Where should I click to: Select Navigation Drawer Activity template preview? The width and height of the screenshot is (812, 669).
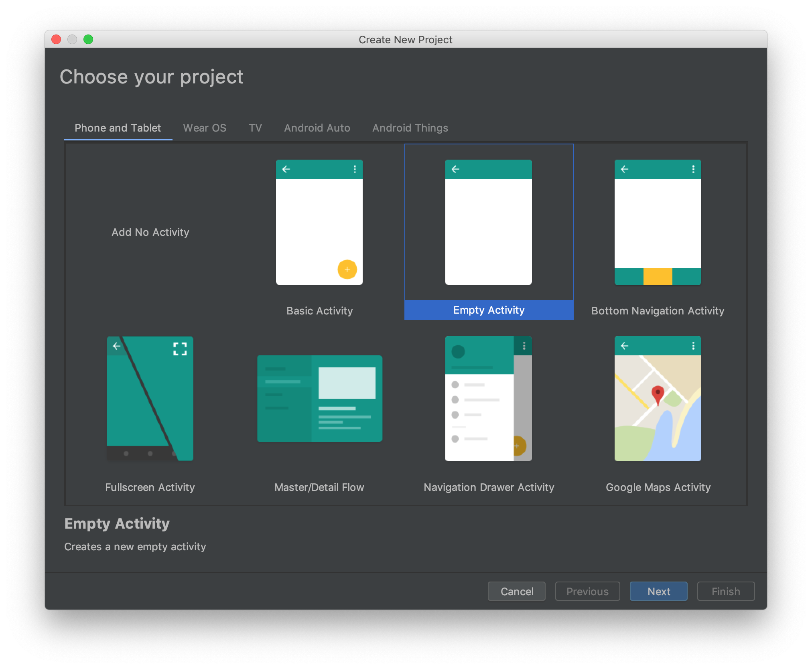coord(488,399)
